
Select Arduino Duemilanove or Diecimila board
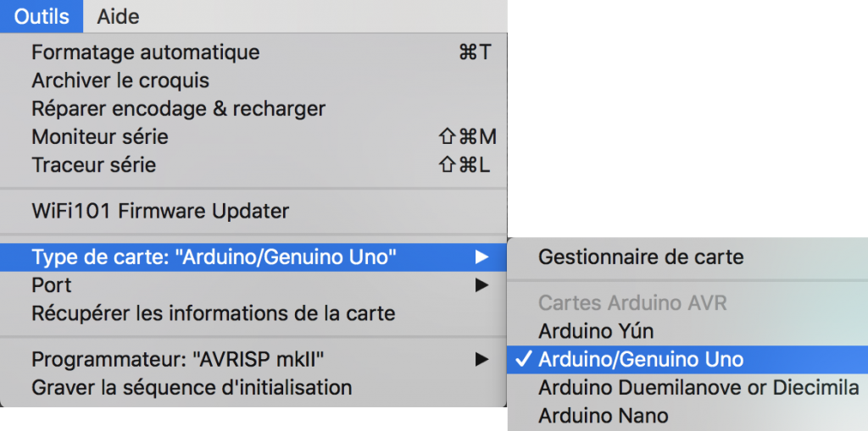pyautogui.click(x=698, y=388)
